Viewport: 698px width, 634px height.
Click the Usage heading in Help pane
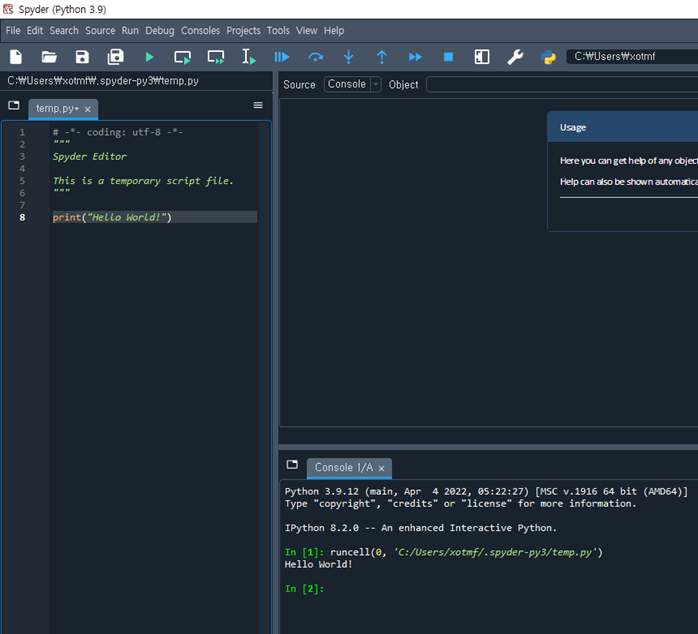point(573,127)
